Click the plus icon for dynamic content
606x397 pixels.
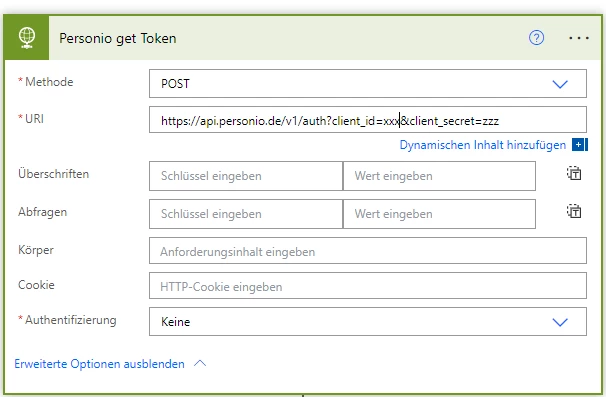pos(579,145)
